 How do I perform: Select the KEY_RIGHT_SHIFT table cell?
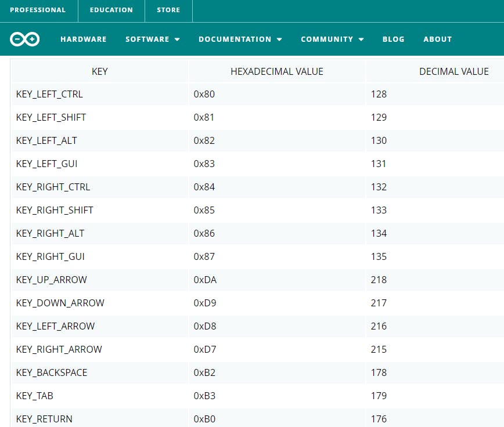point(55,210)
